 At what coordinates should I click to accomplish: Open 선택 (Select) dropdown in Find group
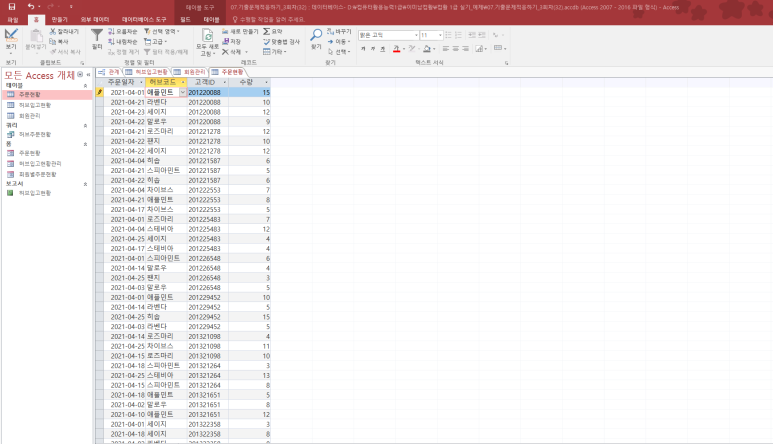point(339,52)
